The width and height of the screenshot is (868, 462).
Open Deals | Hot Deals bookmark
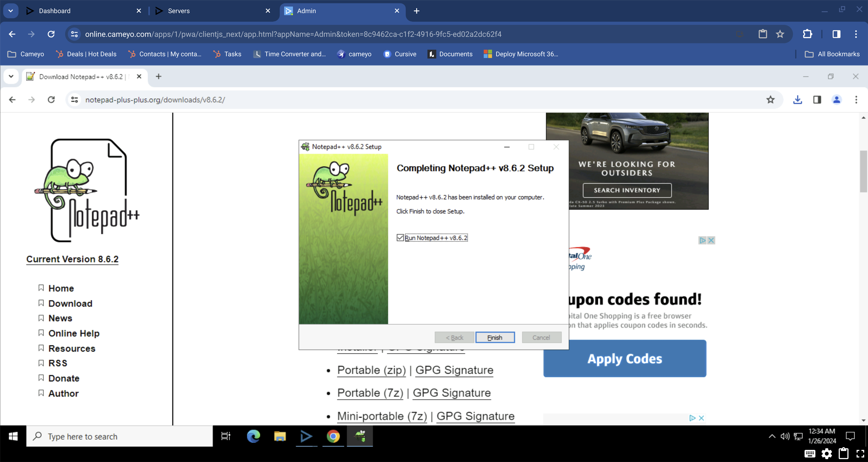point(86,54)
